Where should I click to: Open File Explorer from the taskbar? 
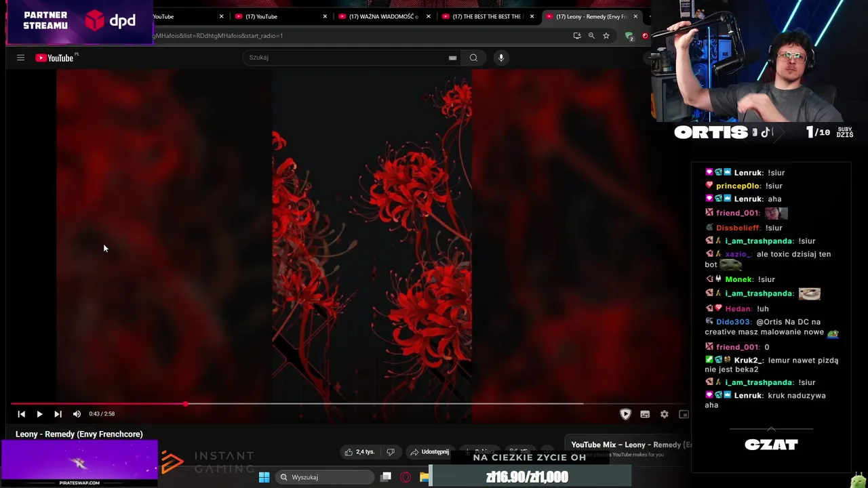425,477
